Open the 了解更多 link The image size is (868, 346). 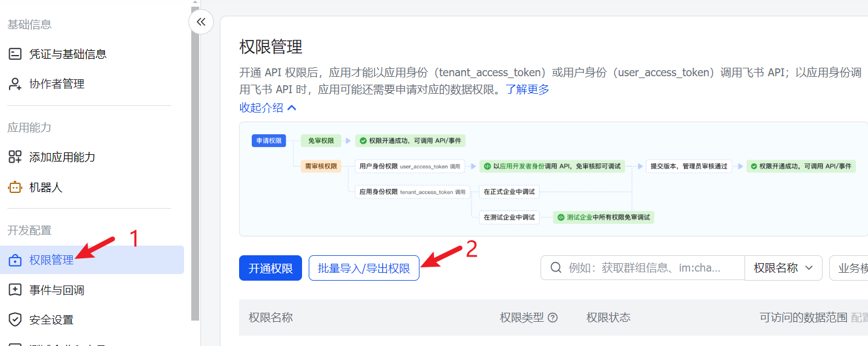(527, 90)
